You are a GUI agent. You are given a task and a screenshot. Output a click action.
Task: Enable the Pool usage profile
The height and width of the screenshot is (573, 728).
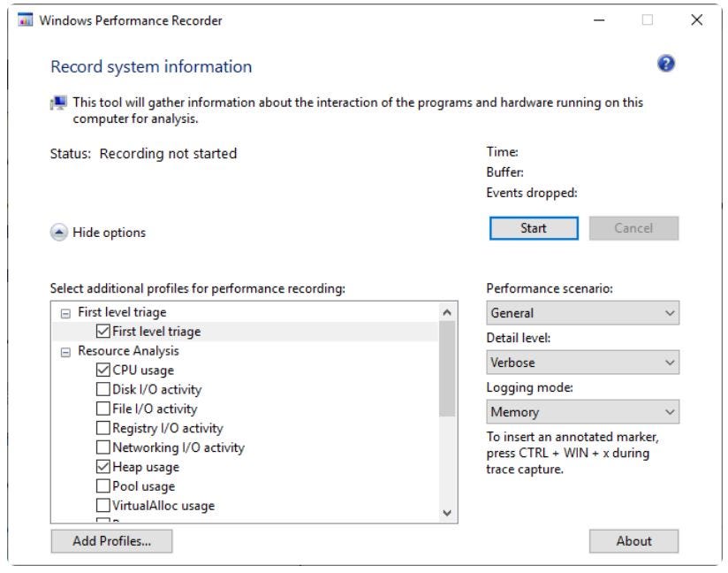click(102, 485)
